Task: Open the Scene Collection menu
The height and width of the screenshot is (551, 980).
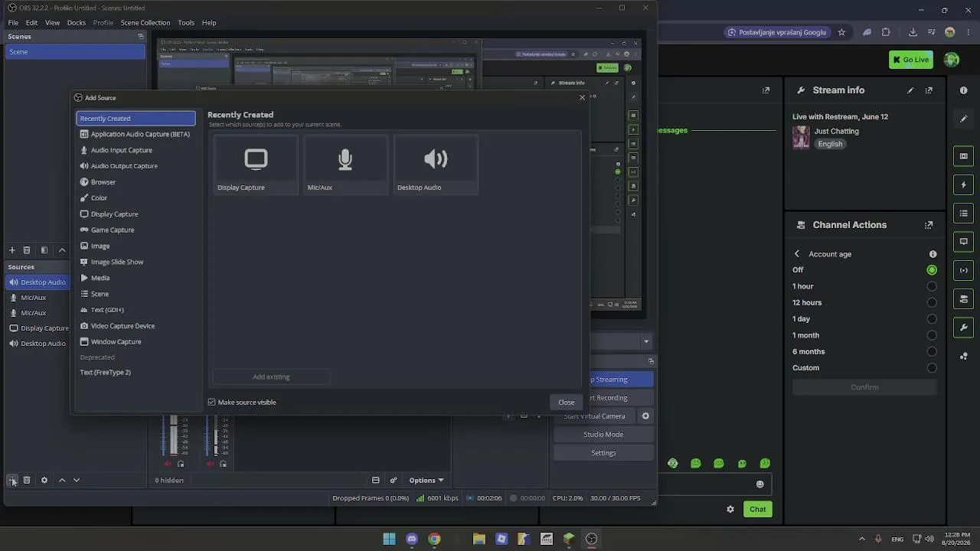Action: pos(145,23)
